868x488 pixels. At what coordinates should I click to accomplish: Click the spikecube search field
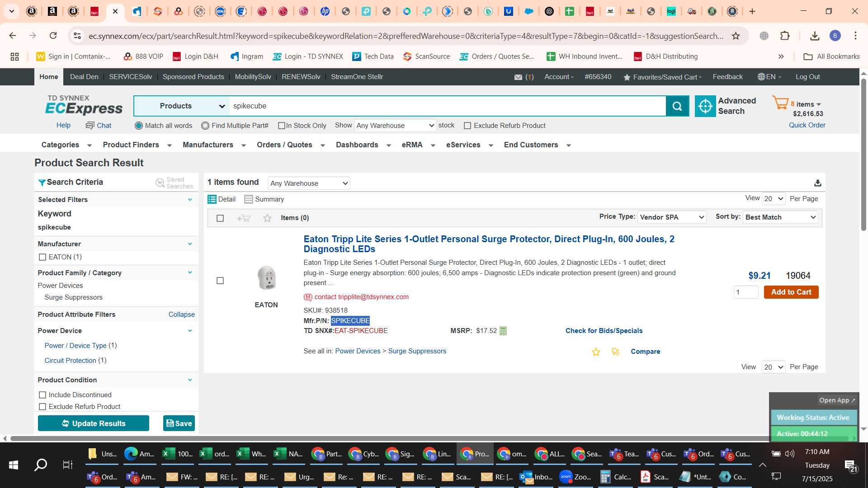click(x=448, y=106)
